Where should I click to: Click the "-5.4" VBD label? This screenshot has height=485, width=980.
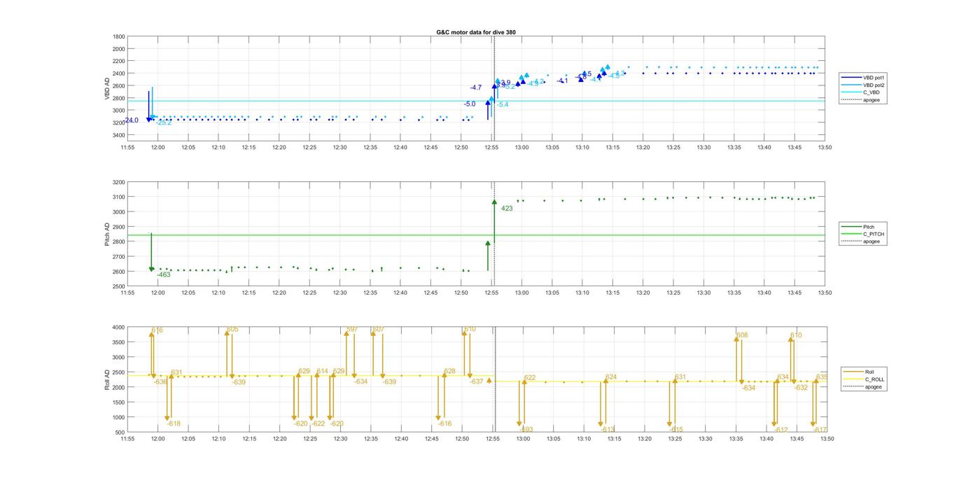503,105
